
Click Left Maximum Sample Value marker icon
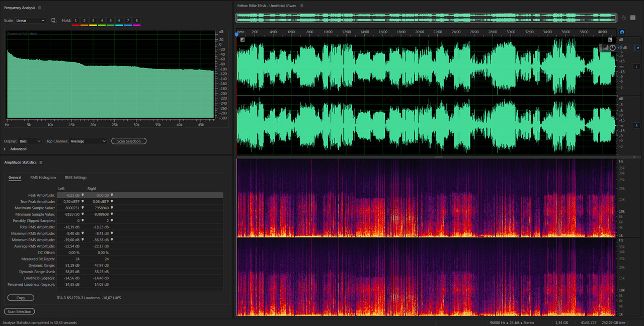click(x=83, y=208)
